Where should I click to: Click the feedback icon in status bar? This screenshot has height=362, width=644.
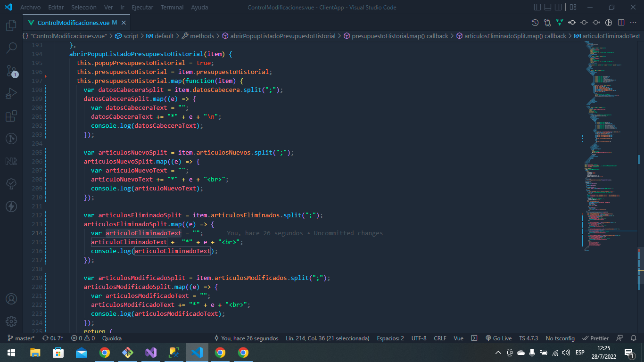620,338
